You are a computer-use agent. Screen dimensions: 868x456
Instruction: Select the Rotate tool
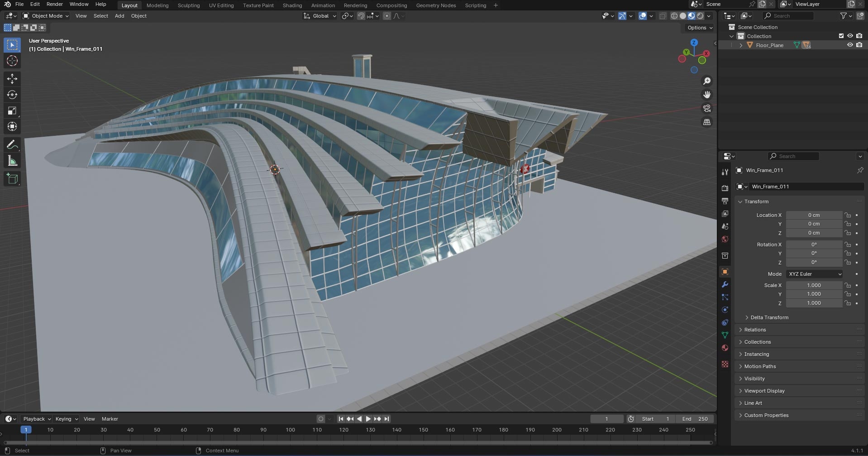pos(12,95)
